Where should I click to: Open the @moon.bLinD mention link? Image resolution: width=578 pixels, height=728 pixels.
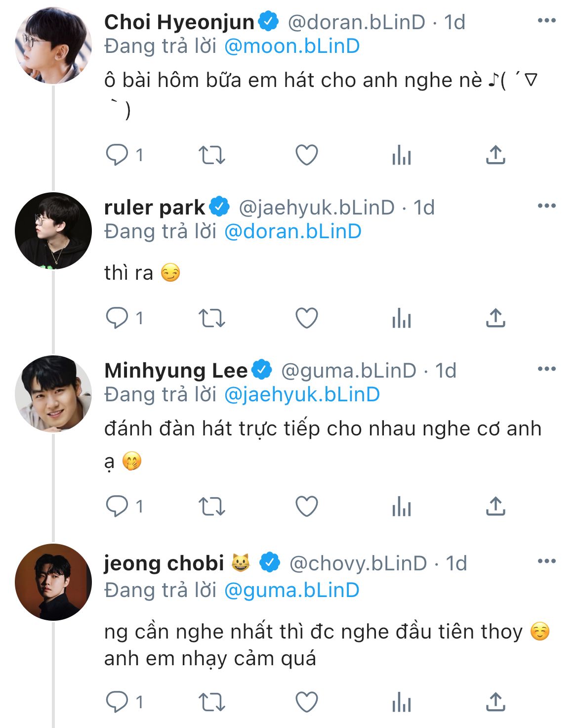tap(291, 46)
